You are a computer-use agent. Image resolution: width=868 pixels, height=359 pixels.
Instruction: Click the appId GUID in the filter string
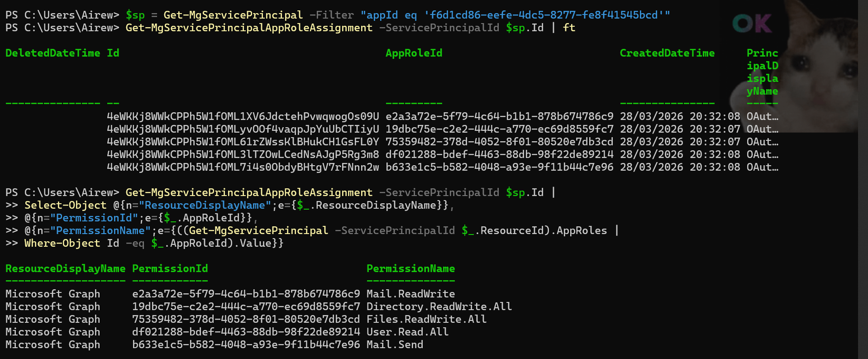tap(544, 15)
